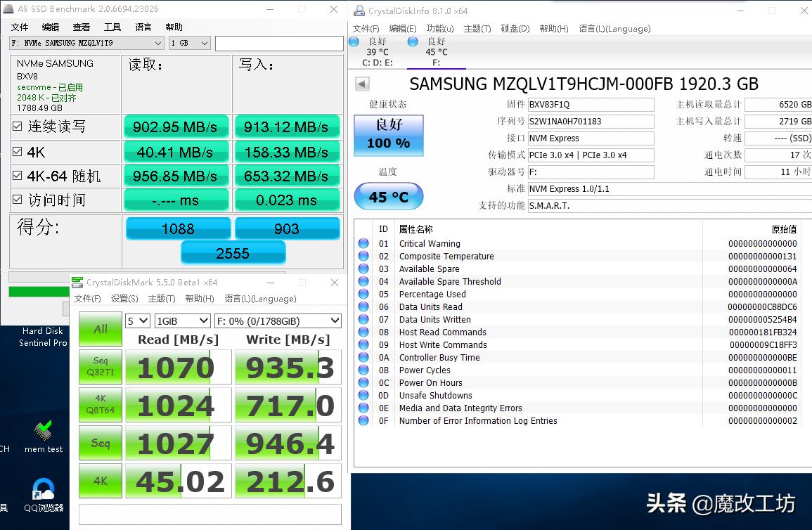
Task: Click the back arrow above the health status
Action: pos(361,84)
